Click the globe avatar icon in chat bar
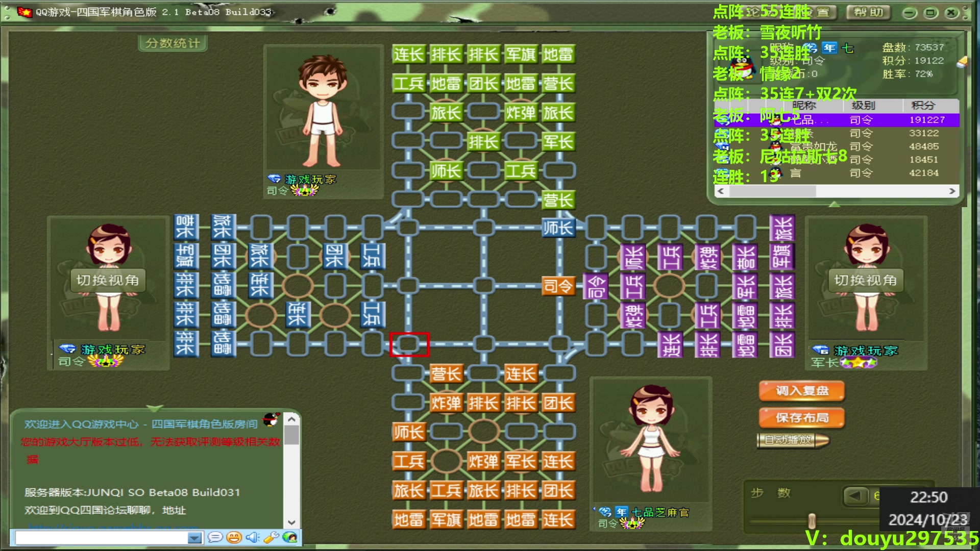 (x=289, y=537)
